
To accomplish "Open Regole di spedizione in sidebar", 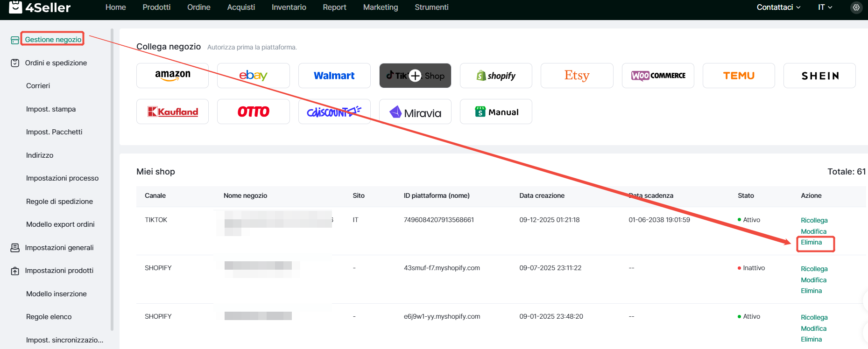I will [x=59, y=202].
